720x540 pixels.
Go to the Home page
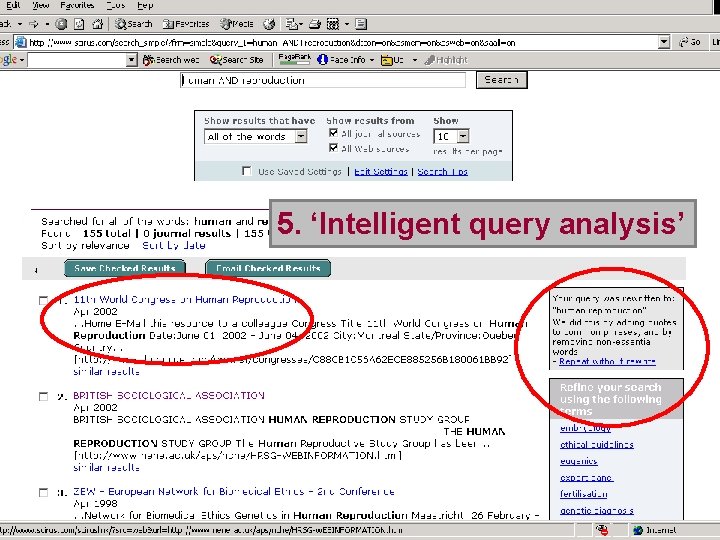click(97, 23)
